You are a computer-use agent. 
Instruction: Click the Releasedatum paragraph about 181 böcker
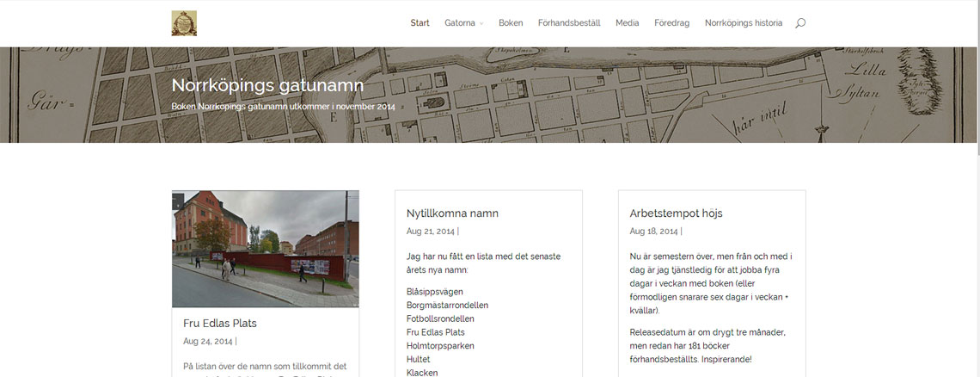707,346
